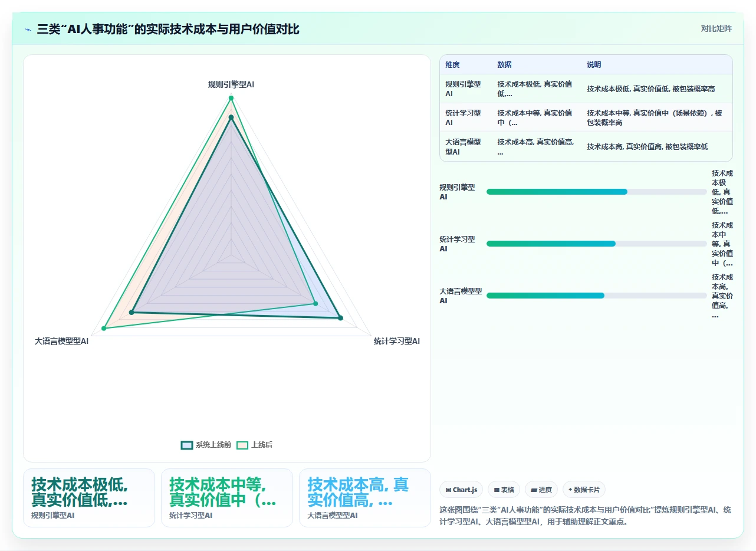Image resolution: width=756 pixels, height=551 pixels.
Task: Open the 技术成本极低 data card
Action: click(x=89, y=498)
